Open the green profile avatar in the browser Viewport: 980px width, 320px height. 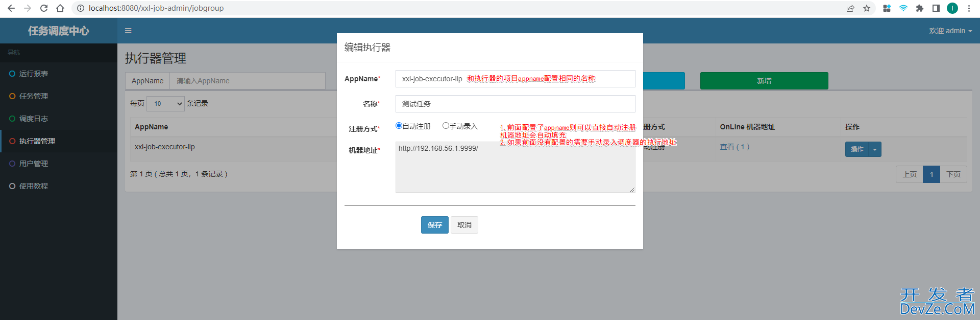tap(952, 8)
